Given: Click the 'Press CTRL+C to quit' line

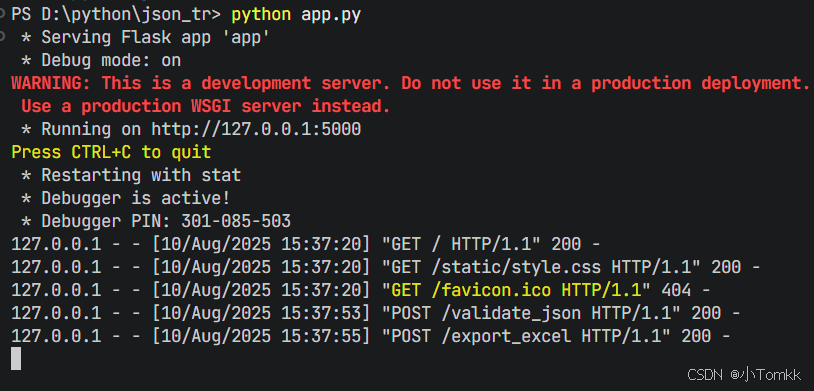Looking at the screenshot, I should click(111, 152).
